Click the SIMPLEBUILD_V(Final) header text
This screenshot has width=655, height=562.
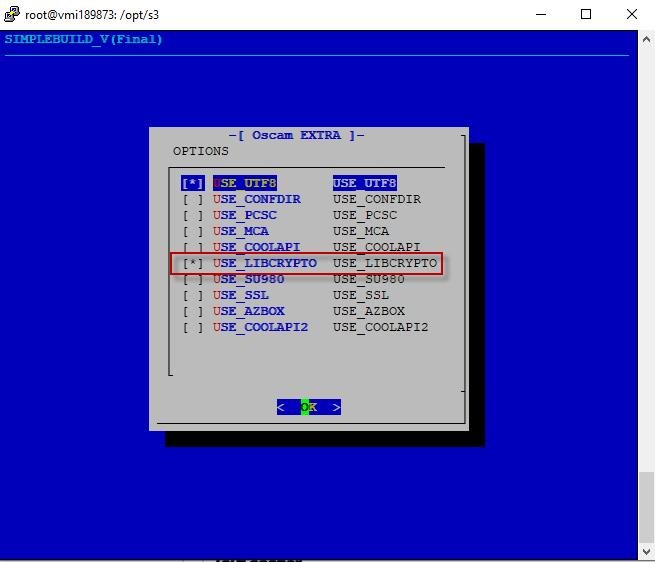(84, 39)
